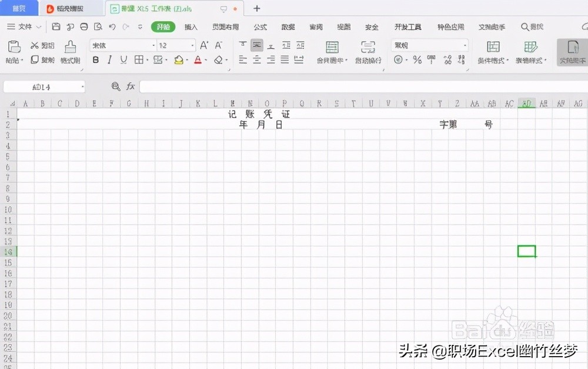
Task: Click the borders grid icon
Action: pyautogui.click(x=139, y=59)
